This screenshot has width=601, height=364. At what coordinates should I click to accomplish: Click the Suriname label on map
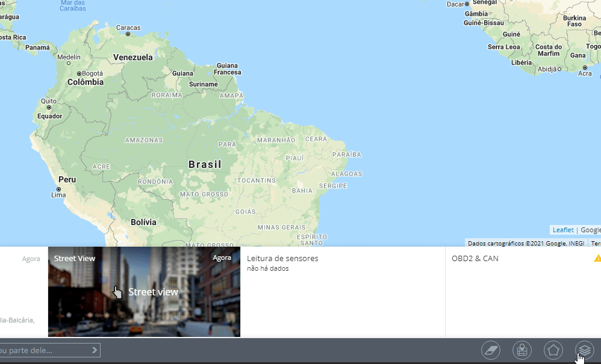pos(203,84)
